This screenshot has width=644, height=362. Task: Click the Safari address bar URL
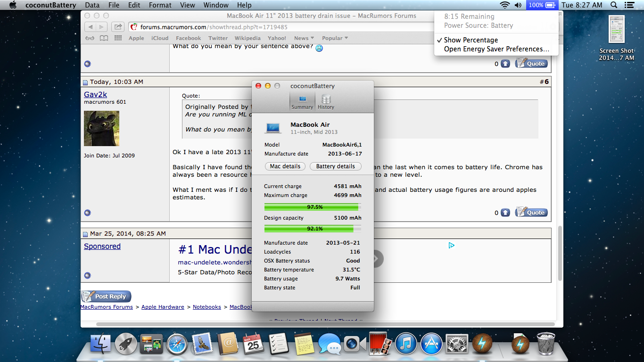pyautogui.click(x=214, y=27)
